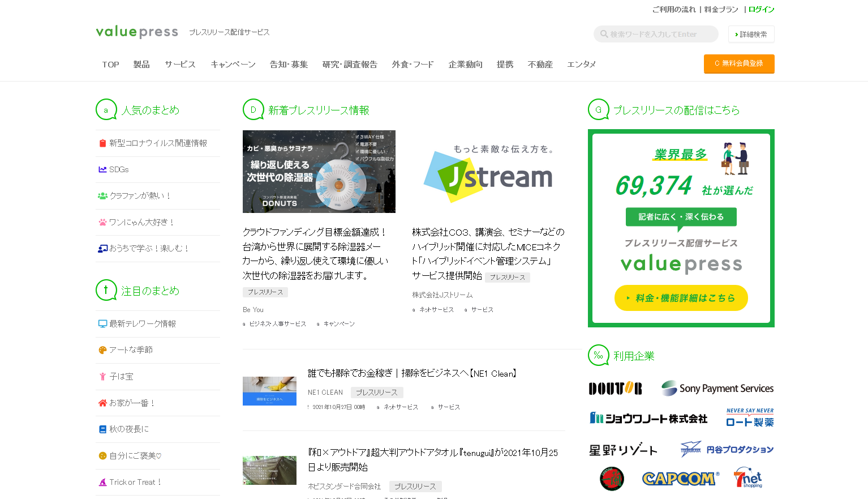Screen dimensions: 868x499
Task: Open 詳細検索 advanced search
Action: (751, 34)
